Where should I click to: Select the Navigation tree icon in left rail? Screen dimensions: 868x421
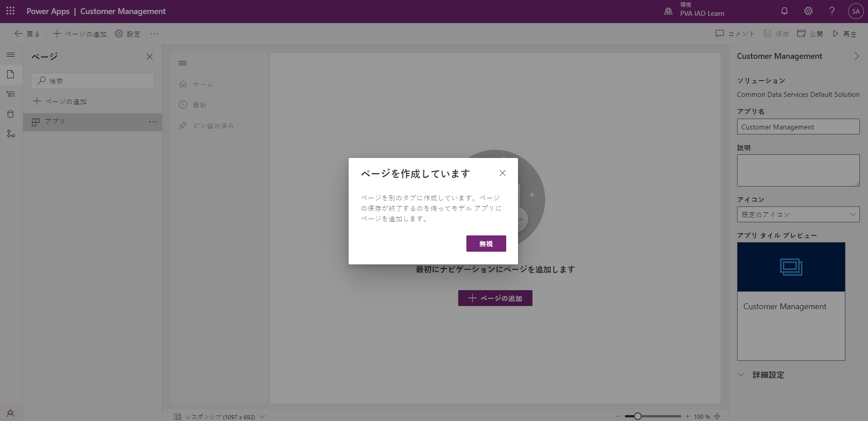coord(11,94)
